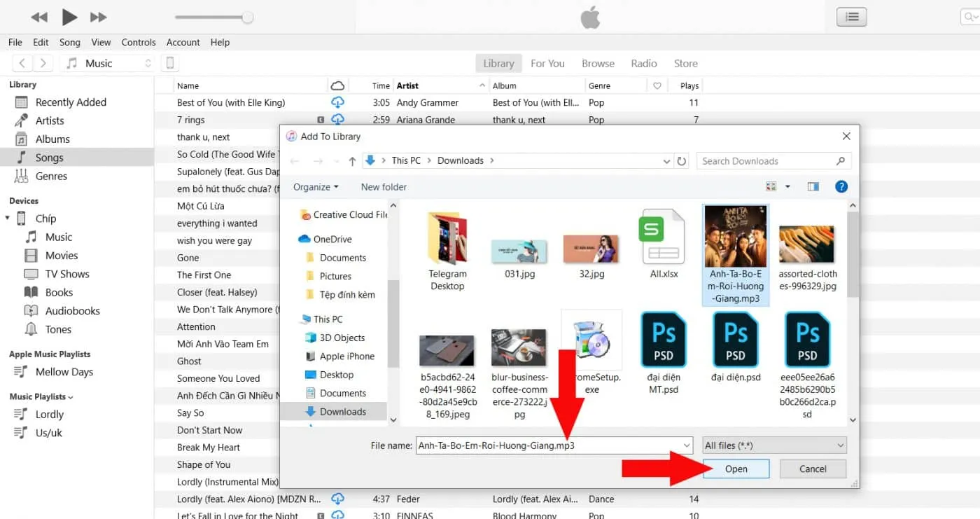The image size is (980, 519).
Task: Click the Chíp device icon in navigation bar
Action: (x=169, y=62)
